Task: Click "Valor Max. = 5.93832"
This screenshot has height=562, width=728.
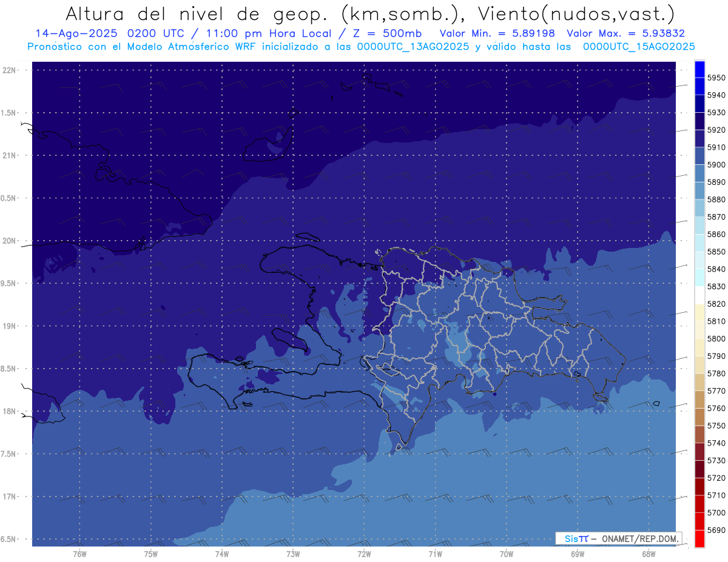Action: tap(625, 33)
